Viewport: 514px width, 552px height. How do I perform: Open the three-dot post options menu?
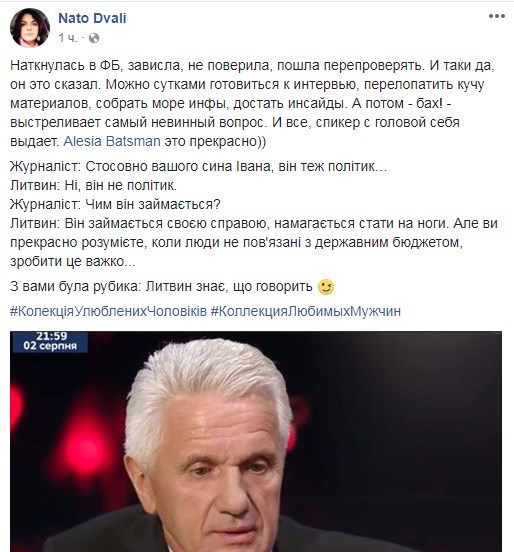point(497,16)
